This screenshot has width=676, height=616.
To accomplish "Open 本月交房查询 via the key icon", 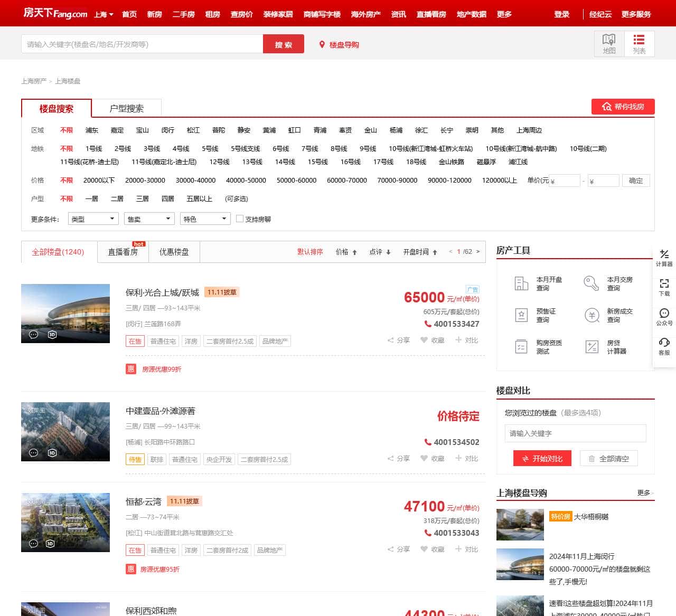I will pyautogui.click(x=591, y=283).
